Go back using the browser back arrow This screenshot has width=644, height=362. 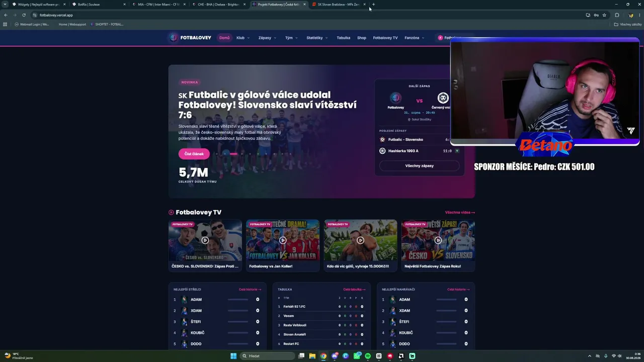tap(6, 15)
